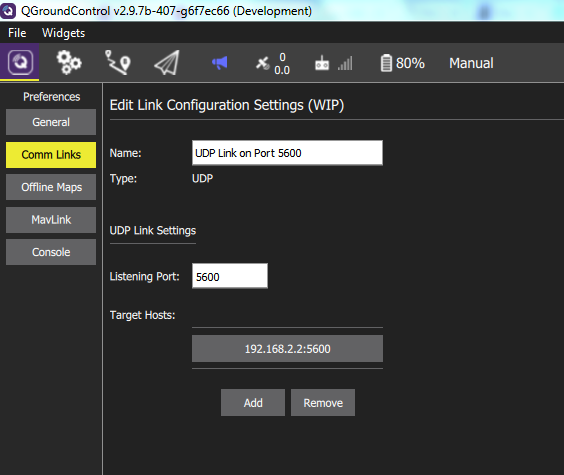Open General preferences
Screen dimensions: 564x475
[51, 122]
